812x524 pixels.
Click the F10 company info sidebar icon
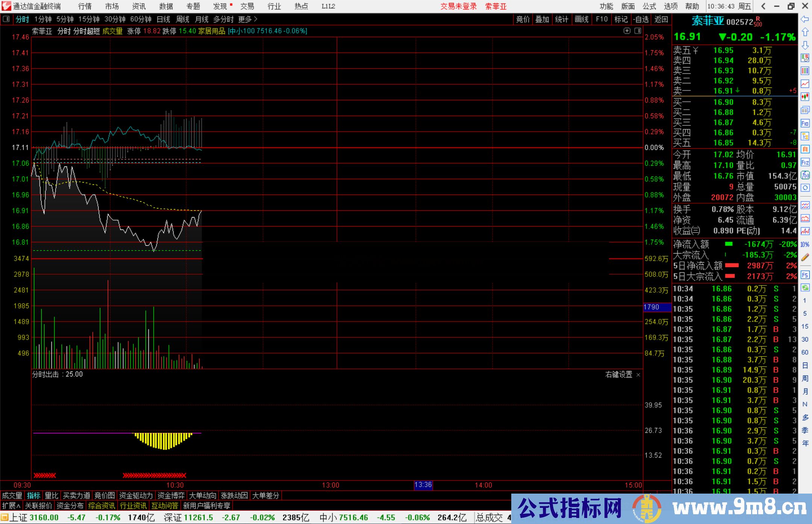805,123
